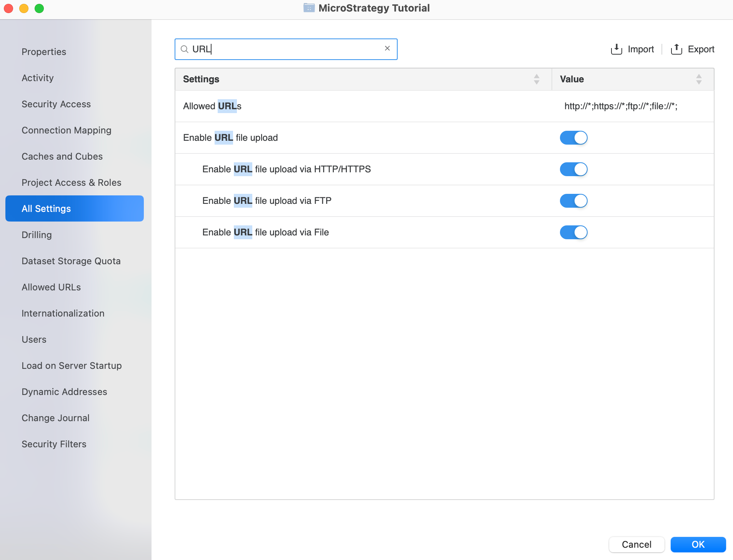Clear the search field with the X icon
The height and width of the screenshot is (560, 733).
pyautogui.click(x=387, y=48)
